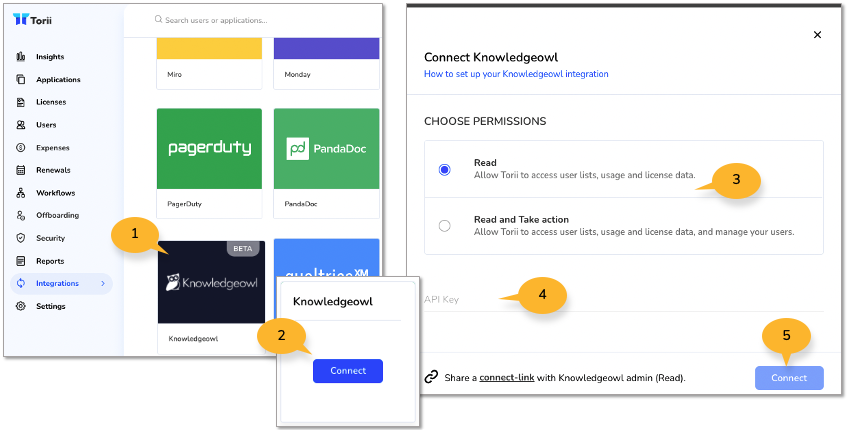Click the Insights chart icon
847x430 pixels.
[x=21, y=57]
